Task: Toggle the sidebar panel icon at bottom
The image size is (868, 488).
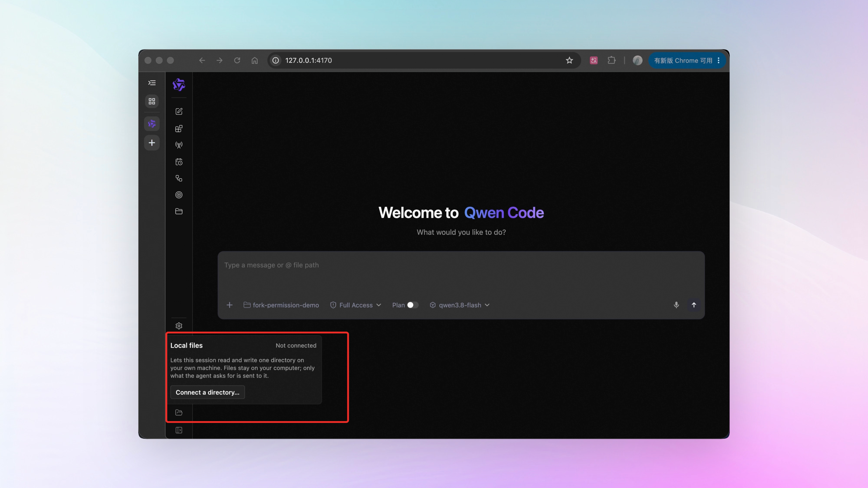Action: pyautogui.click(x=179, y=430)
